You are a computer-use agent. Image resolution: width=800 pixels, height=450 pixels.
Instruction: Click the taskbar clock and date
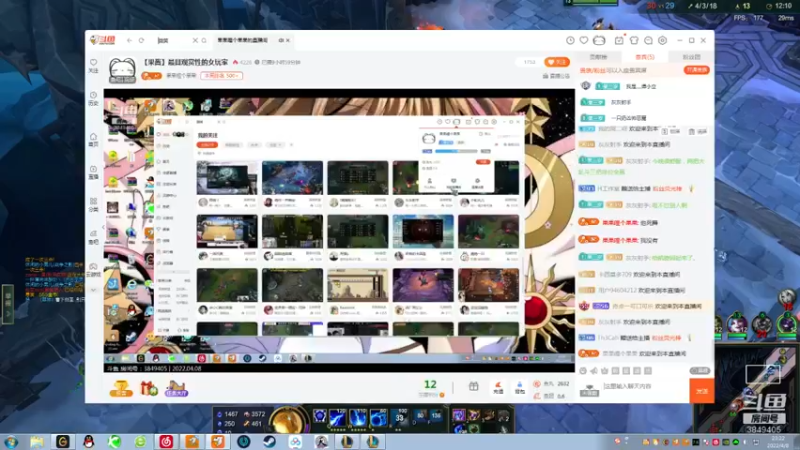(x=779, y=442)
